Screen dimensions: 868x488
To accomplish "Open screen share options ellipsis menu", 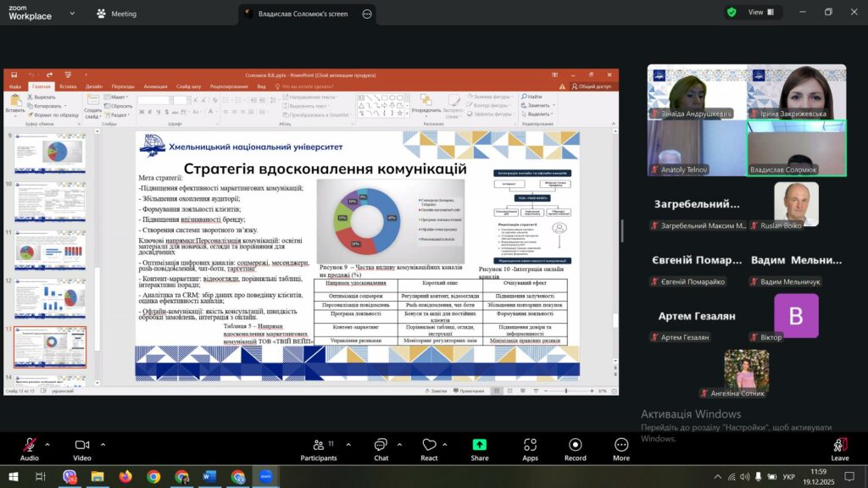I will [x=366, y=14].
